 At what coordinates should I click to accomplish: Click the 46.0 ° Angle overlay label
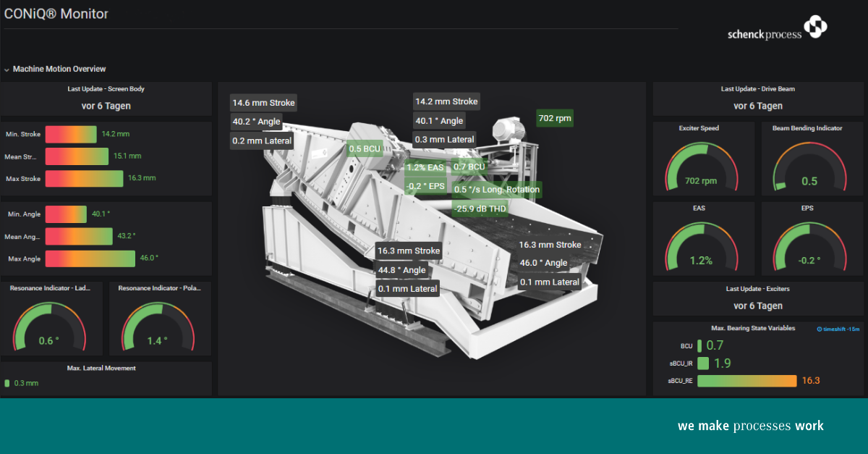coord(543,263)
